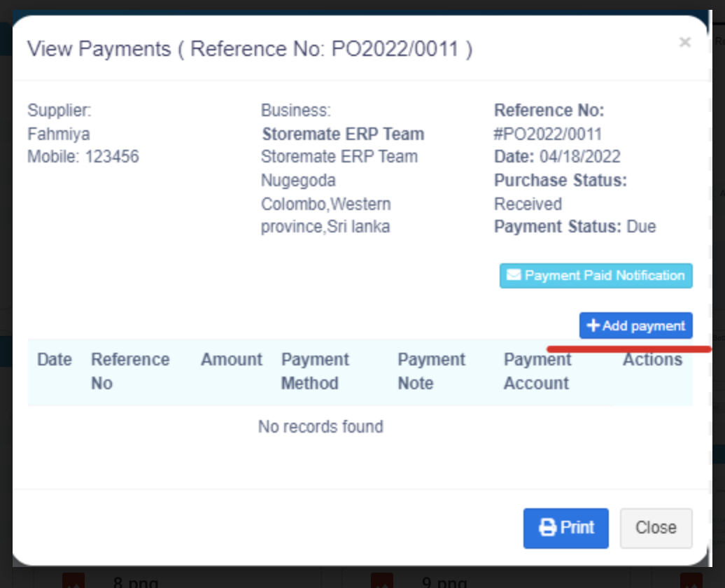This screenshot has width=725, height=588.
Task: Select the supplier name Fahmiya
Action: pyautogui.click(x=59, y=134)
